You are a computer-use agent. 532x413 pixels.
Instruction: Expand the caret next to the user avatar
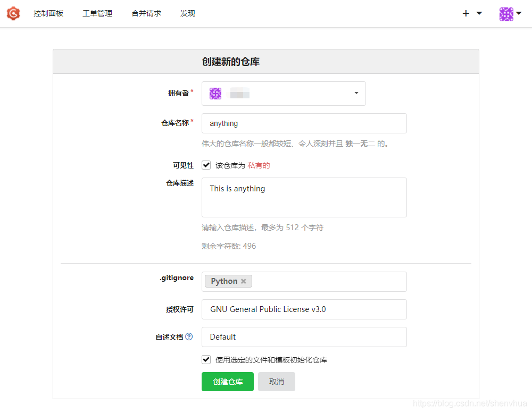[x=519, y=13]
